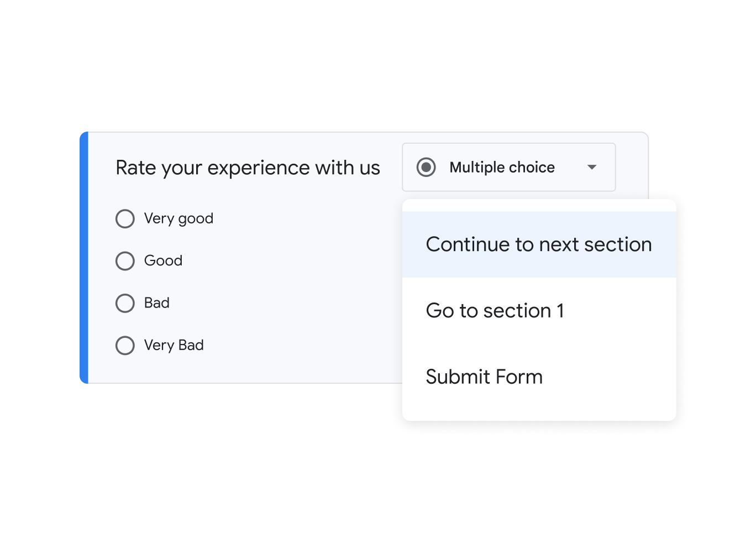Click the Bad answer label
Screen dimensions: 756x553
pyautogui.click(x=156, y=303)
